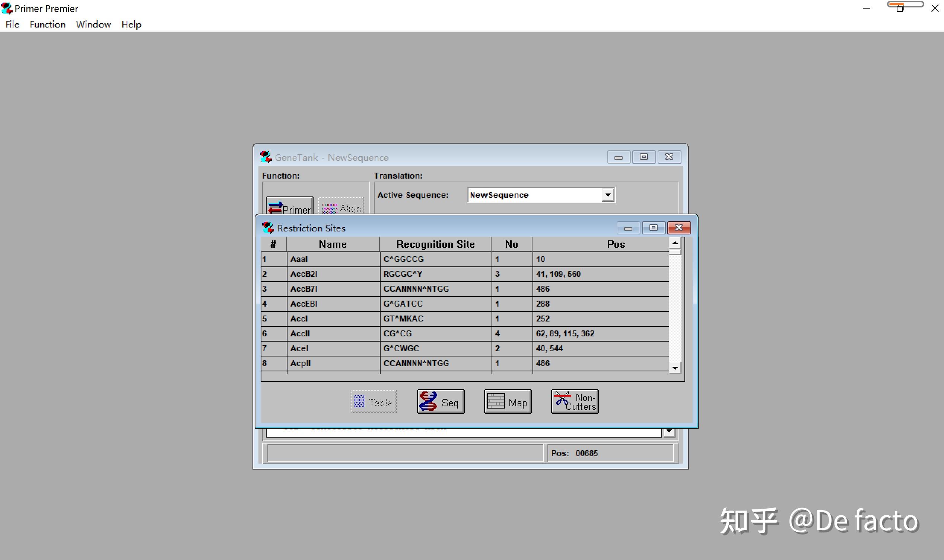
Task: Maximize the Restriction Sites window
Action: tap(654, 228)
